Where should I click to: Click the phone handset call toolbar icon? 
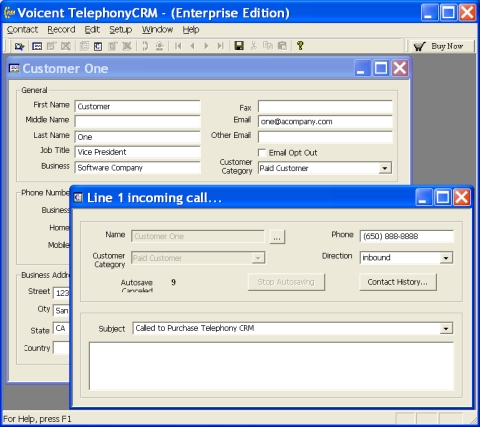(145, 46)
